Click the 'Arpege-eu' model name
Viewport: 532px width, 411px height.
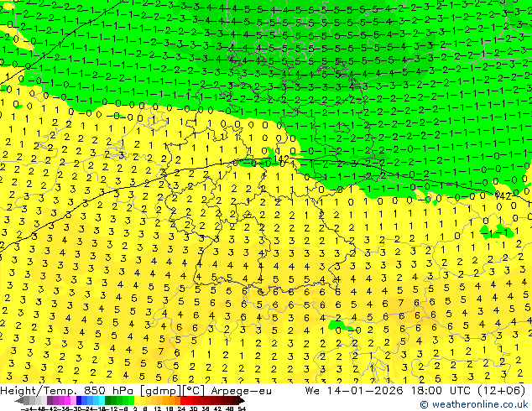(x=241, y=391)
